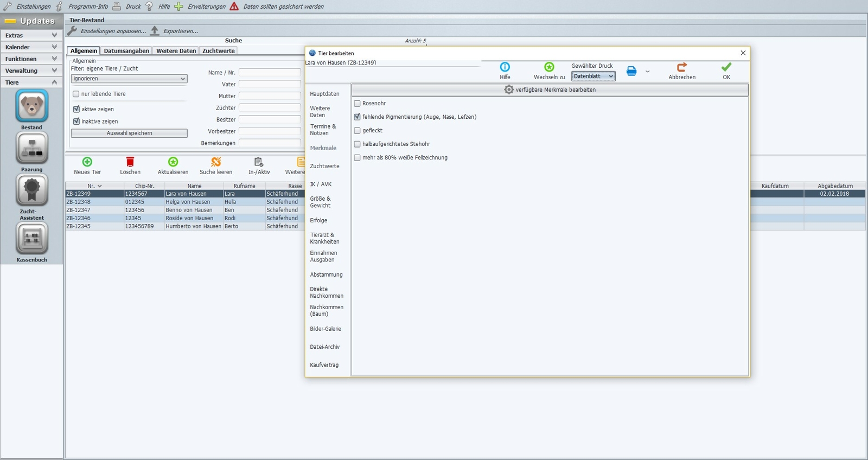Click the Hilfe info icon in dialog
Image resolution: width=868 pixels, height=460 pixels.
point(505,67)
